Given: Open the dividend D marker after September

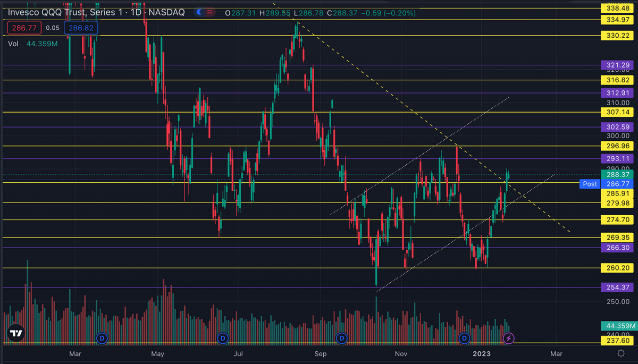Looking at the screenshot, I should (342, 337).
